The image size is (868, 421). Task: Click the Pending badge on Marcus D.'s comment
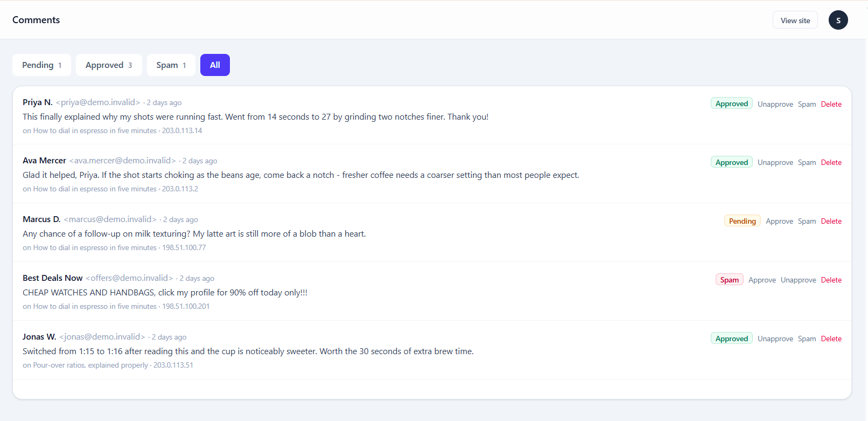click(x=743, y=221)
